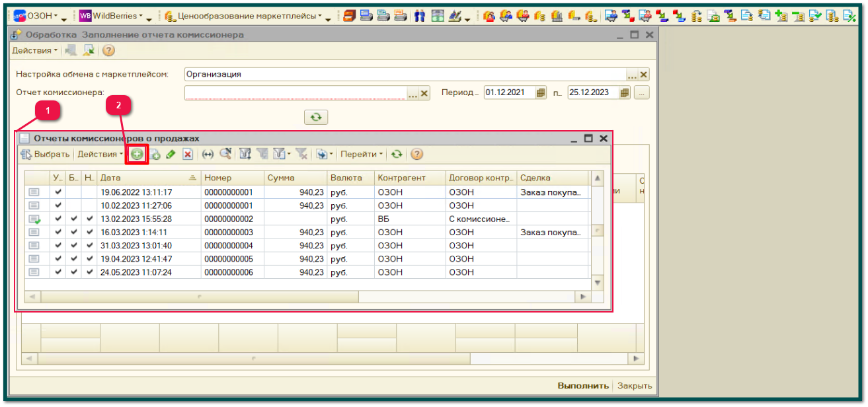Click the funnel filter icon before filter history

tap(262, 154)
